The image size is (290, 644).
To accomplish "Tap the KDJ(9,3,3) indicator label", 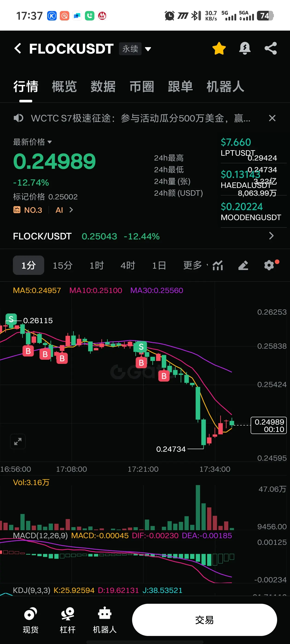I will coord(32,590).
